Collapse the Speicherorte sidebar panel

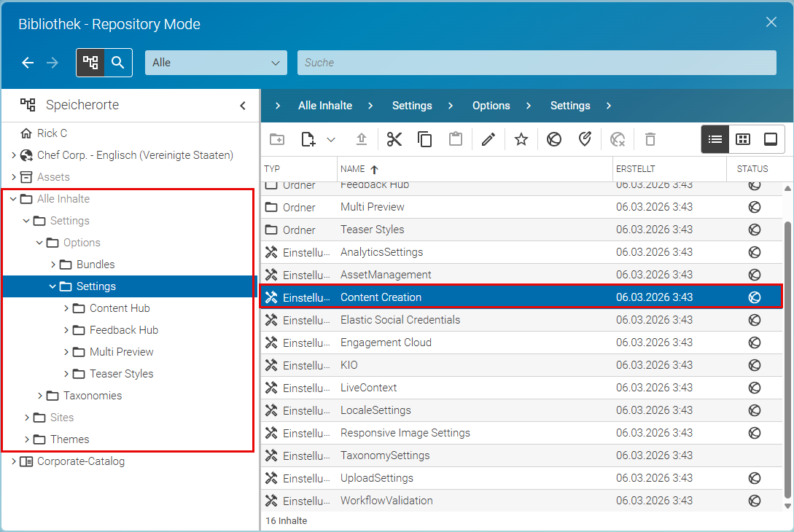pyautogui.click(x=243, y=105)
